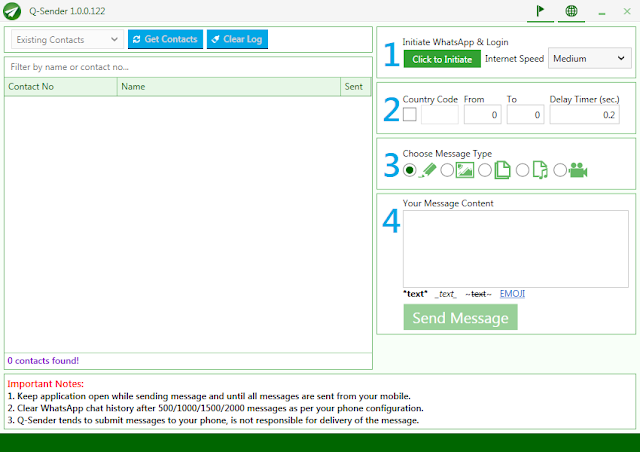Open the globe language icon
The height and width of the screenshot is (452, 640).
pos(571,11)
